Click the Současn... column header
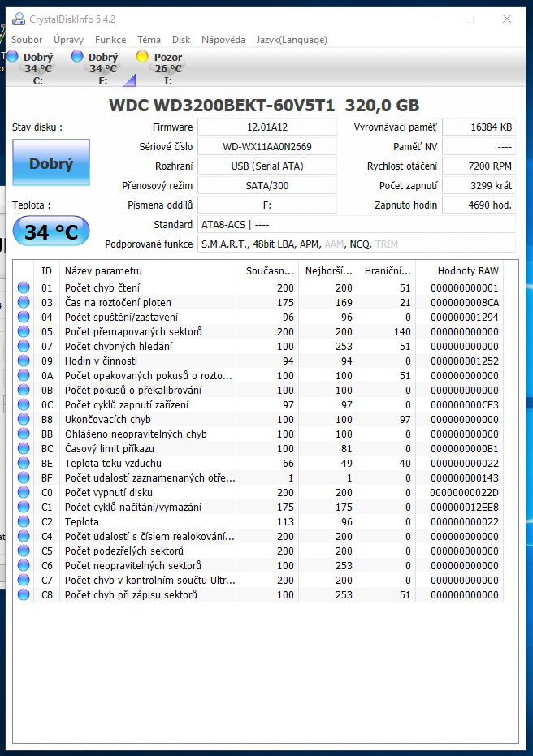This screenshot has width=533, height=756. [269, 271]
